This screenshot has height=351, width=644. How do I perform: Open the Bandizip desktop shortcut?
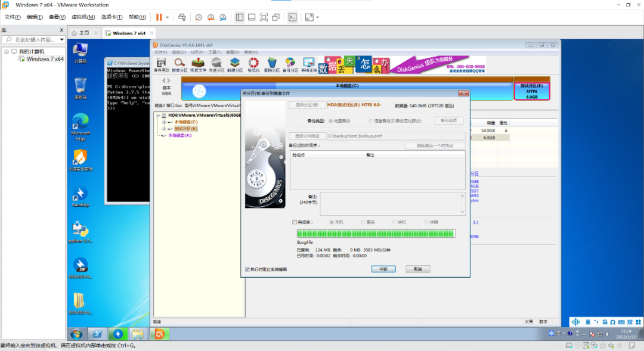click(x=80, y=197)
